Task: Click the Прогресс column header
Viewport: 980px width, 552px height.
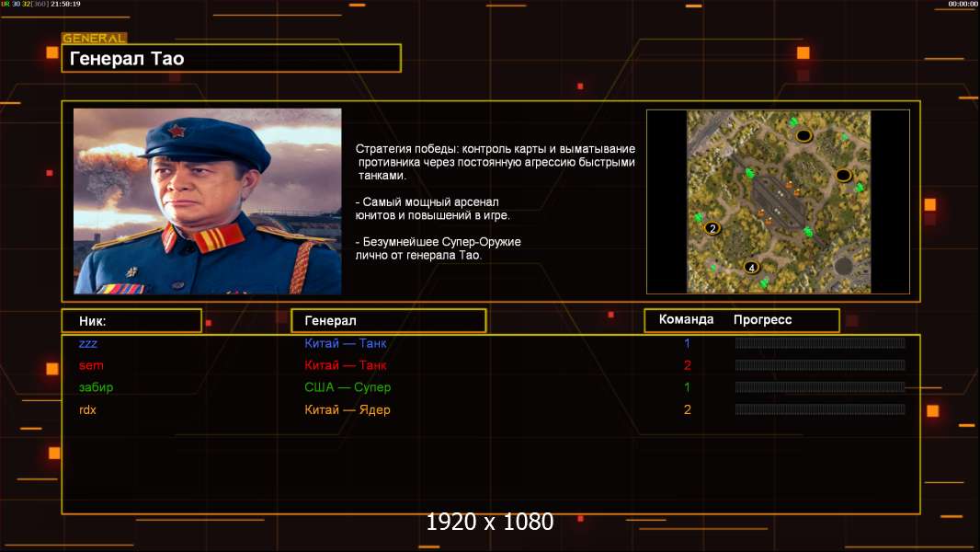Action: point(762,319)
